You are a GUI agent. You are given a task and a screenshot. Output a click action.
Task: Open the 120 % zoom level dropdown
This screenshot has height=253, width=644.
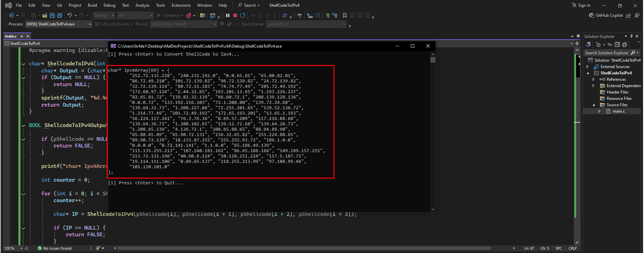click(13, 248)
